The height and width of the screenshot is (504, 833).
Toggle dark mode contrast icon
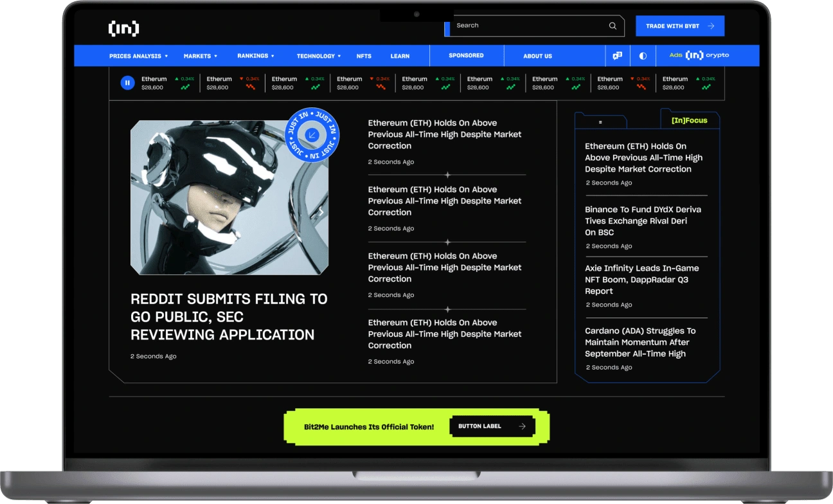coord(643,56)
